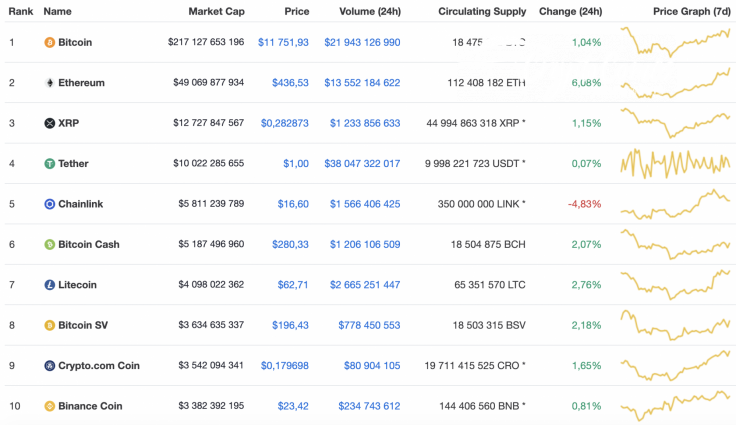
Task: Click XRP price $0,282873
Action: 285,124
